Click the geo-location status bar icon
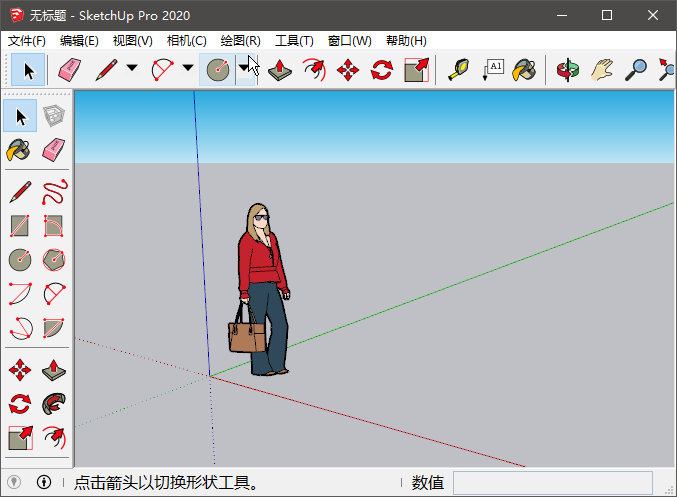The image size is (677, 497). click(14, 481)
